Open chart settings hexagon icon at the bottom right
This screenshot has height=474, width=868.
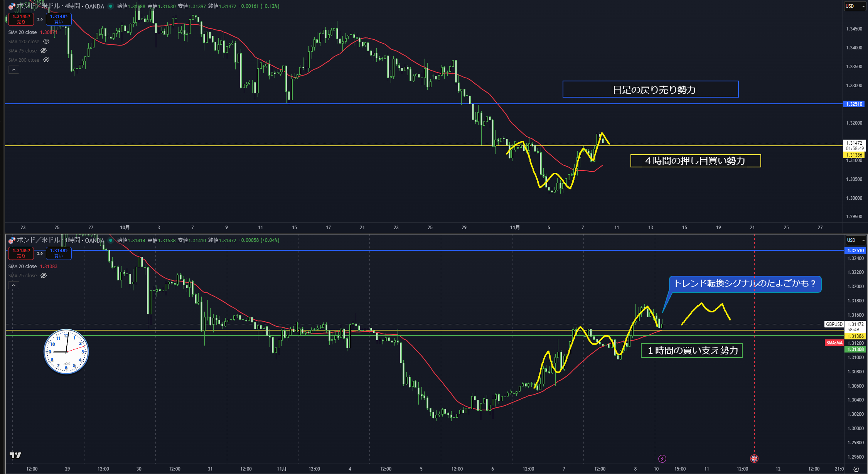pos(856,469)
